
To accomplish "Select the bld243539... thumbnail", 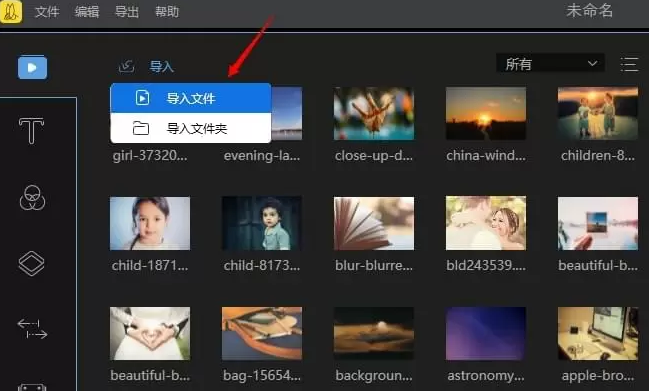I will coord(486,223).
